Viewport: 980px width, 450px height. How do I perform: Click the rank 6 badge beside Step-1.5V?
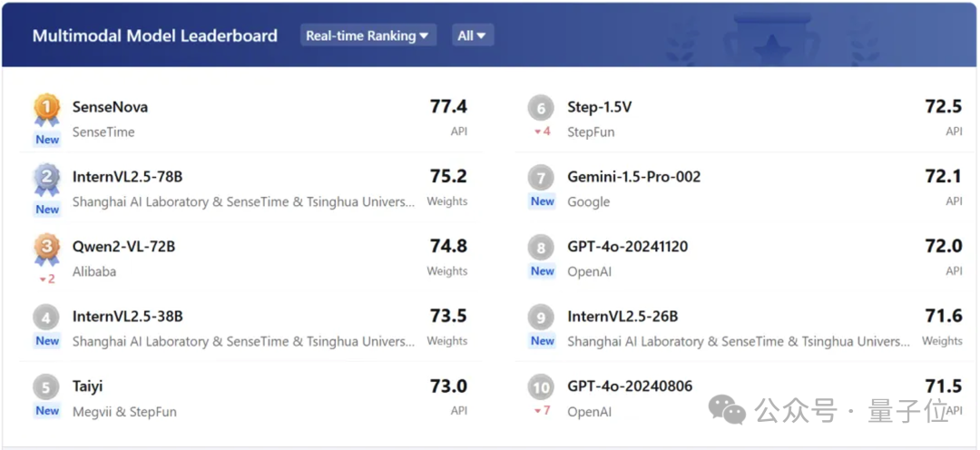coord(541,109)
